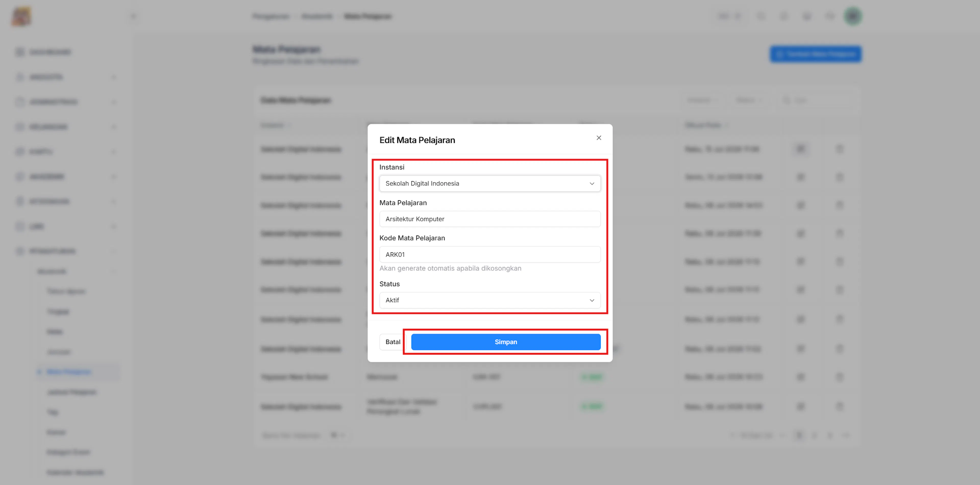Image resolution: width=980 pixels, height=485 pixels.
Task: Open the Status dropdown showing Aktif
Action: pos(490,300)
